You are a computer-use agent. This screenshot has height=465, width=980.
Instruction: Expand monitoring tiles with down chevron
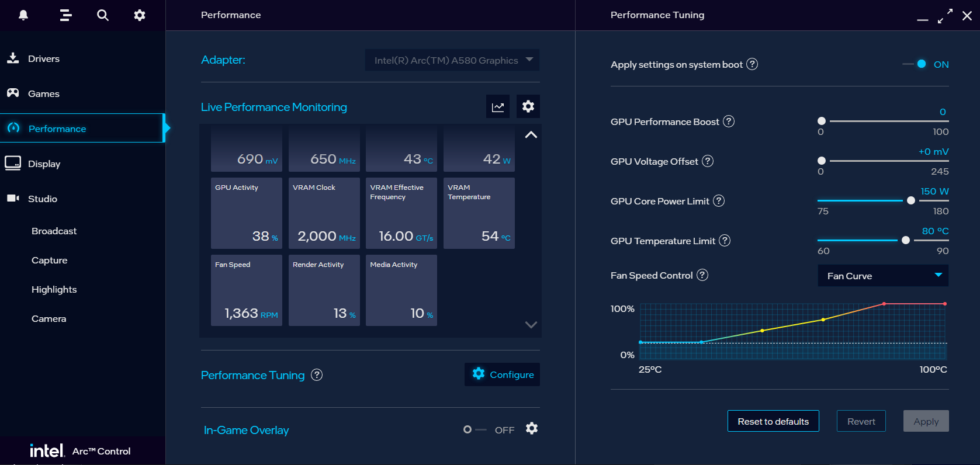pos(531,325)
